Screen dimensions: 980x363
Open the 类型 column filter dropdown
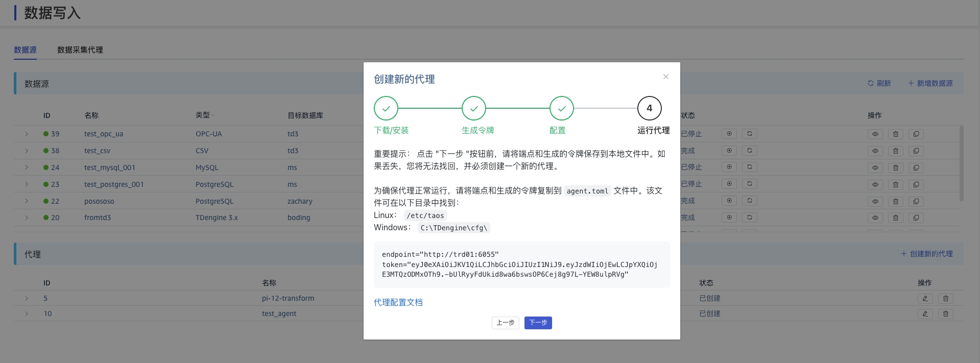(x=213, y=115)
